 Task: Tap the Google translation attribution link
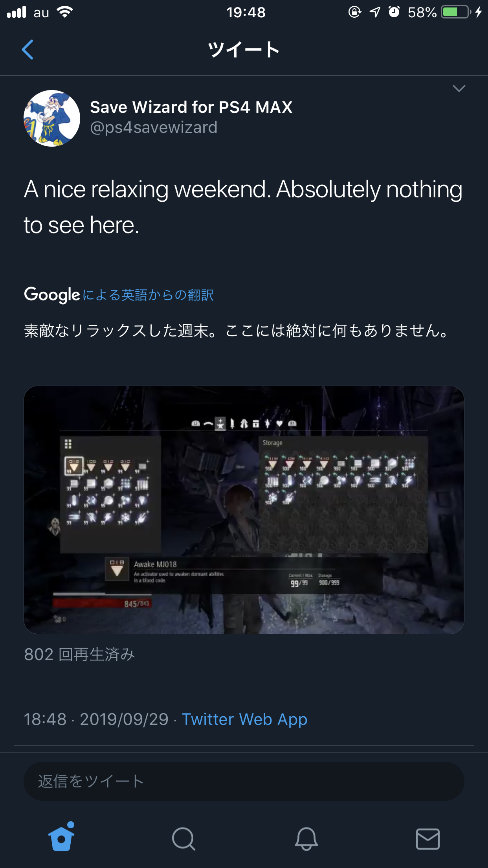[119, 295]
